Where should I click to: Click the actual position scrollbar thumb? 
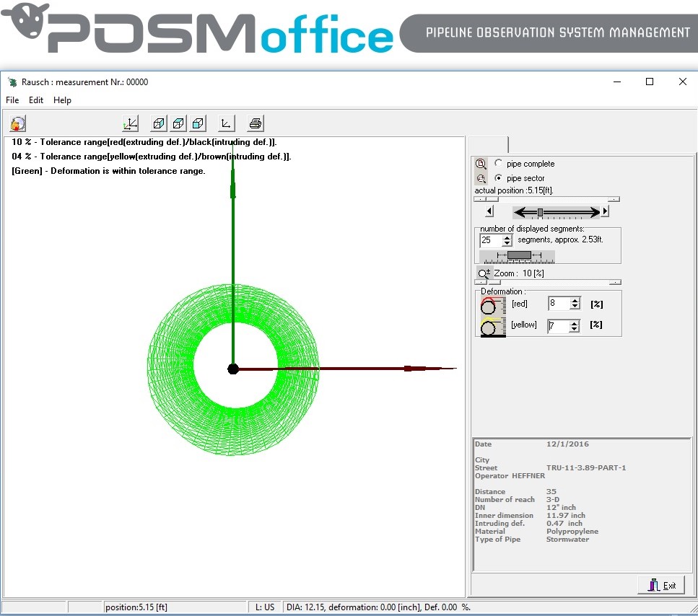coord(492,199)
